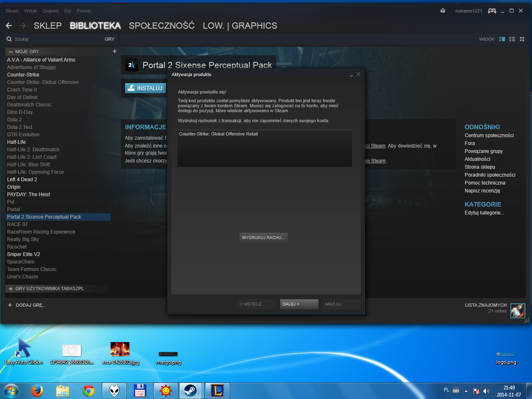This screenshot has height=399, width=532.
Task: Close the Aktywacja produktu dialog
Action: pos(358,74)
